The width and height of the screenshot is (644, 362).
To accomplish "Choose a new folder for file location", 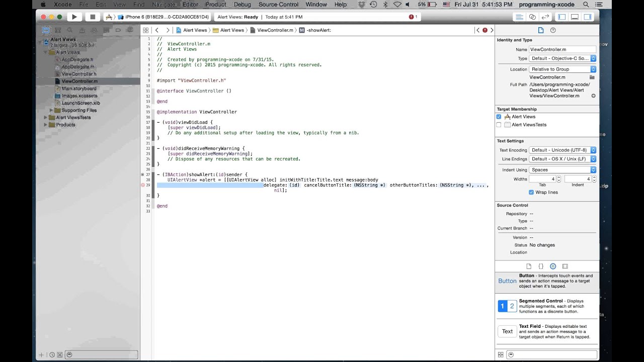I will [x=592, y=77].
